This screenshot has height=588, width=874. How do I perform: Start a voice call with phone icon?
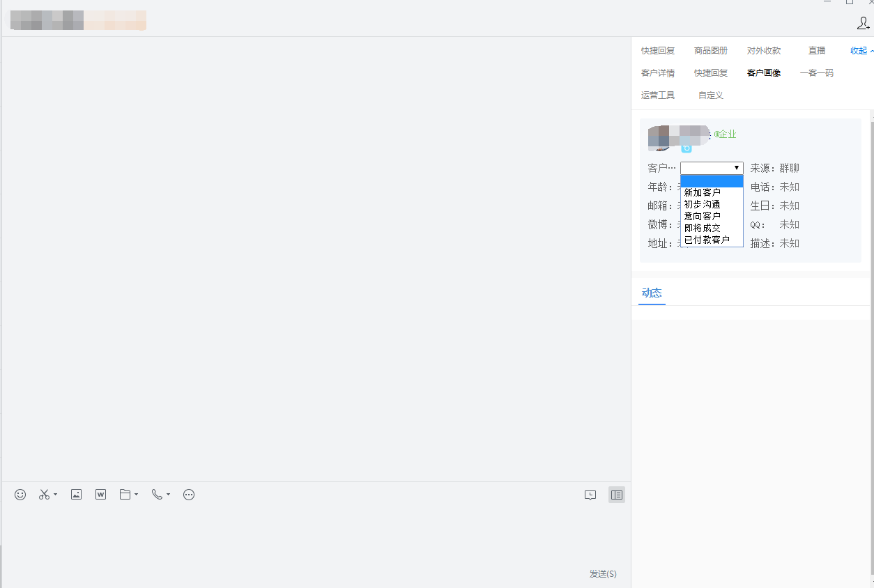[x=158, y=495]
